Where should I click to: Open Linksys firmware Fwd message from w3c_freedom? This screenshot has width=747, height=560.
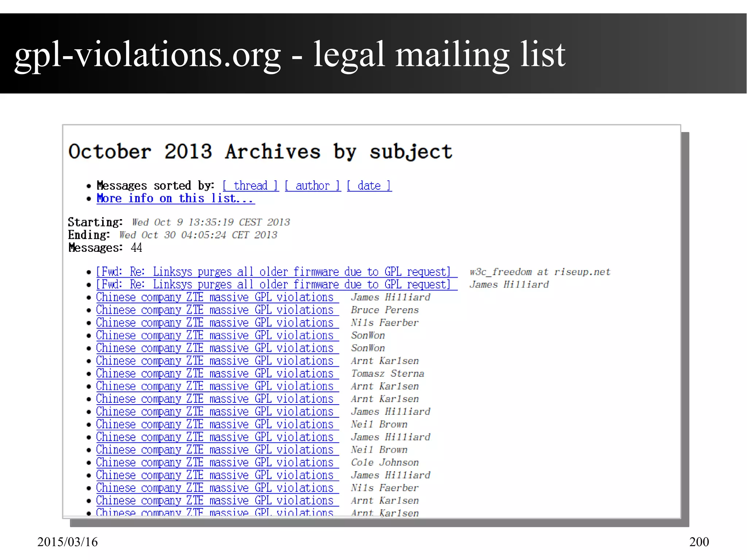click(277, 272)
